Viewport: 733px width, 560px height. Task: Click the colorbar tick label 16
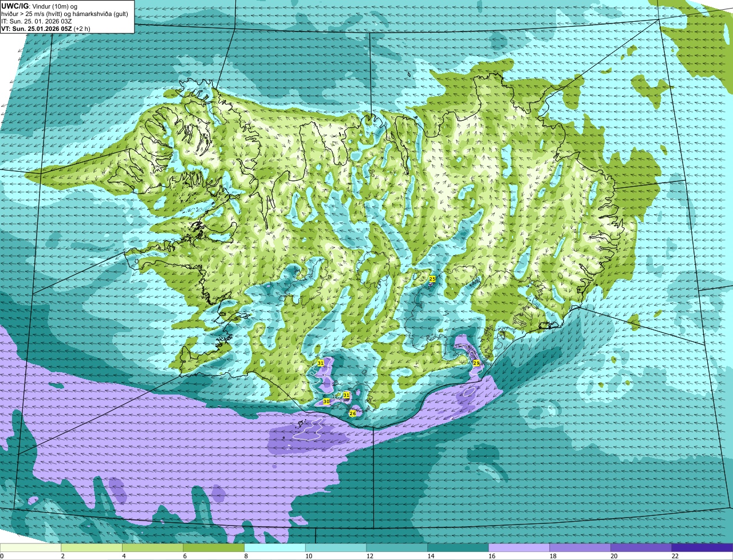[x=492, y=556]
